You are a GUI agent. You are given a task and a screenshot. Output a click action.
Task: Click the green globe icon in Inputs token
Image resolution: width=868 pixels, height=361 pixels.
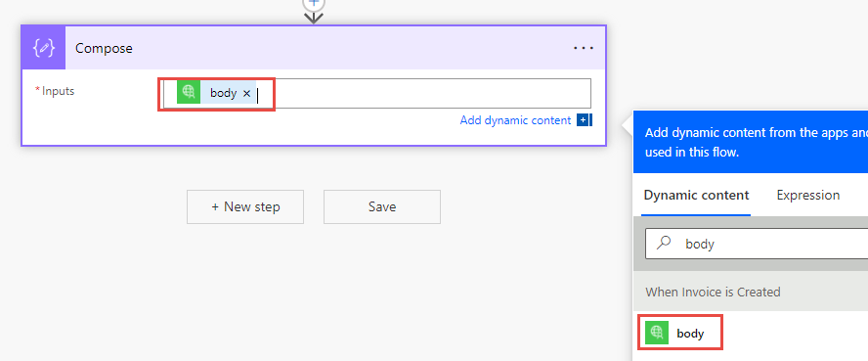189,93
